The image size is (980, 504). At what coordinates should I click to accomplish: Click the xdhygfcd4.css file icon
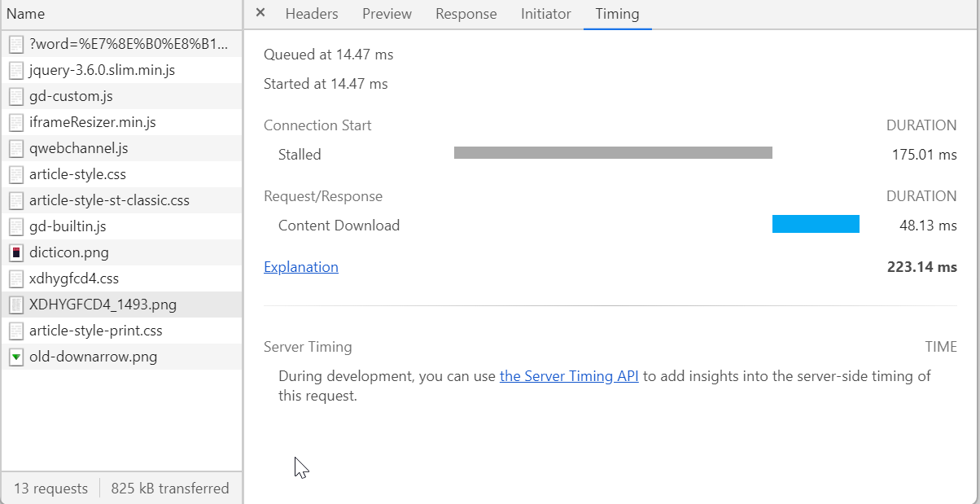coord(16,278)
